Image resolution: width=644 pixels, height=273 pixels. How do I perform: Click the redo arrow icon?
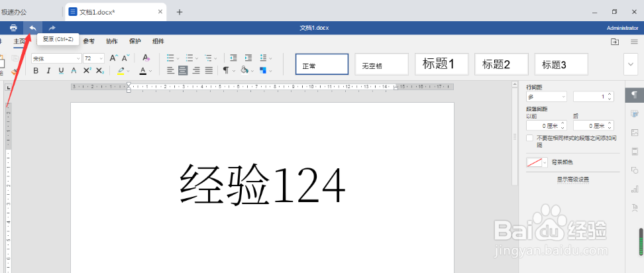pyautogui.click(x=52, y=28)
